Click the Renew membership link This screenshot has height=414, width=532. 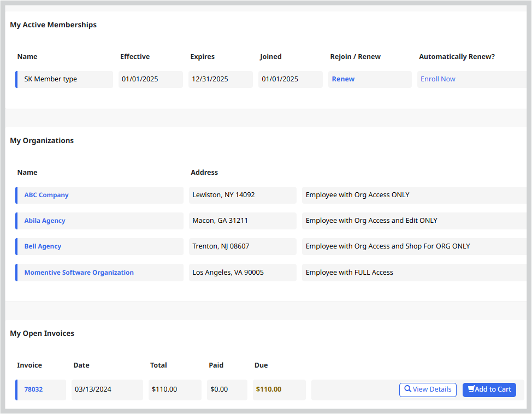coord(343,79)
